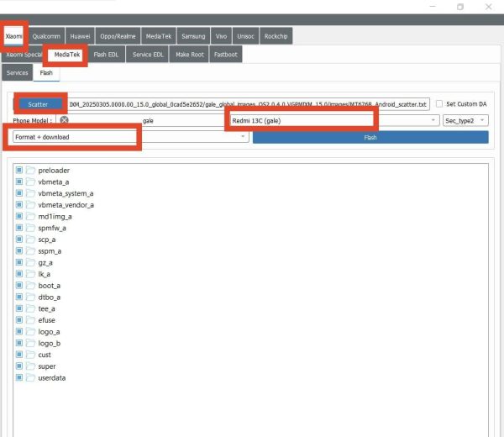The height and width of the screenshot is (437, 504).
Task: Maximize the application window
Action: pos(460,7)
